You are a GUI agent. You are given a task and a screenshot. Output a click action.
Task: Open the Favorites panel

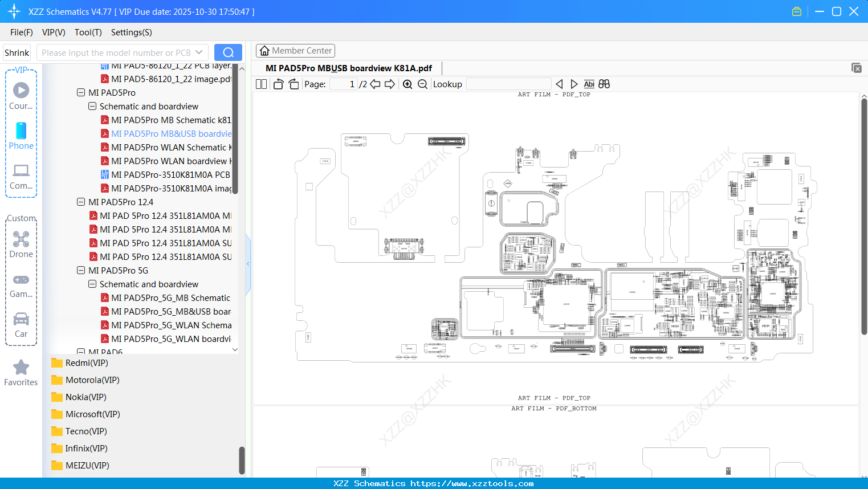click(x=21, y=372)
